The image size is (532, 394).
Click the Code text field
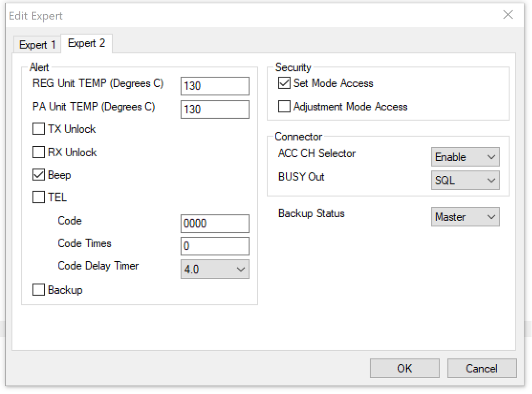pos(215,223)
